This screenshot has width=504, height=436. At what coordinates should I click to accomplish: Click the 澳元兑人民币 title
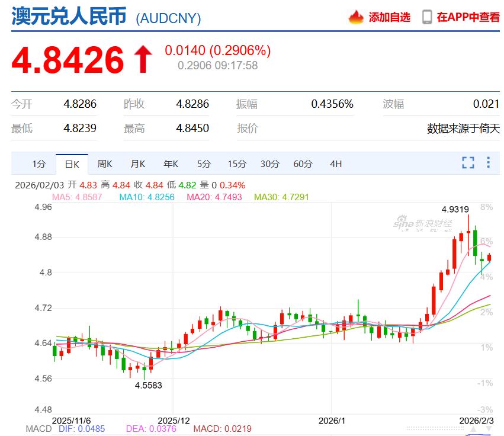pos(69,16)
